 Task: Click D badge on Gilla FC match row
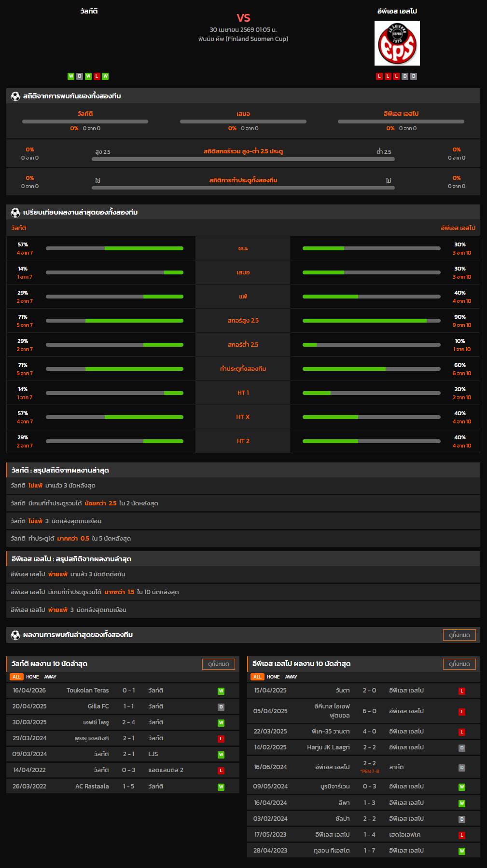(221, 707)
